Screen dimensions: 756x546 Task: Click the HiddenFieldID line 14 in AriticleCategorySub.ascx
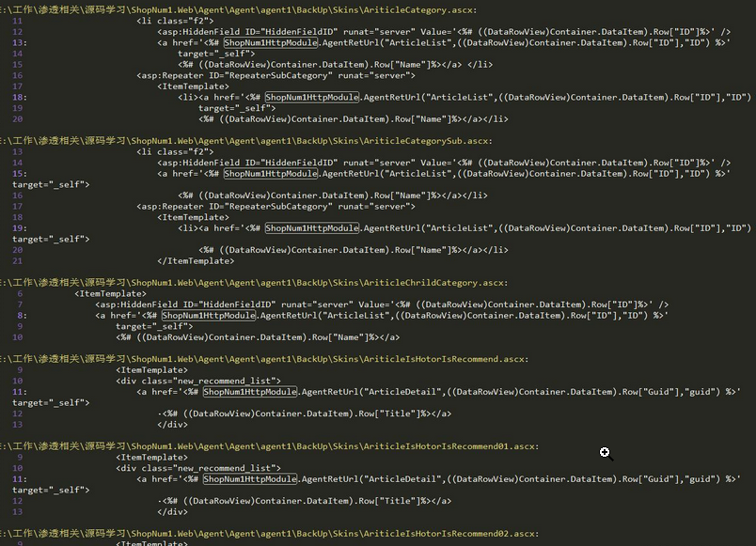coord(444,163)
